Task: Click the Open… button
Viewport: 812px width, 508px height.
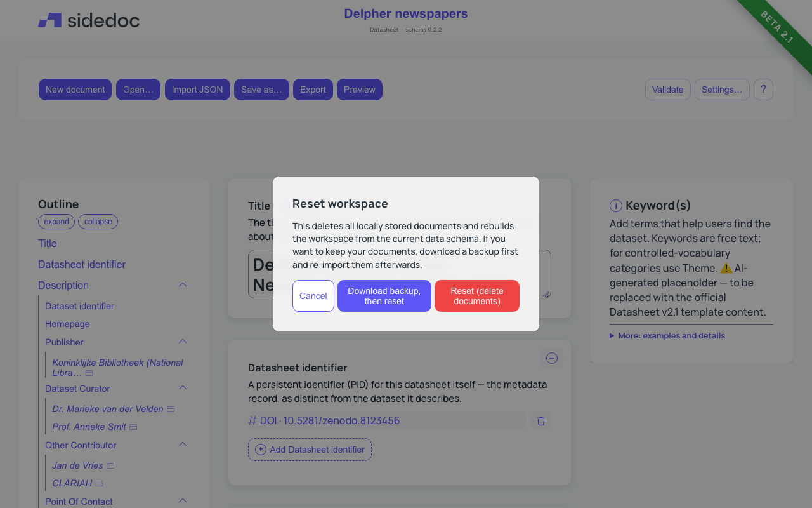Action: point(138,90)
